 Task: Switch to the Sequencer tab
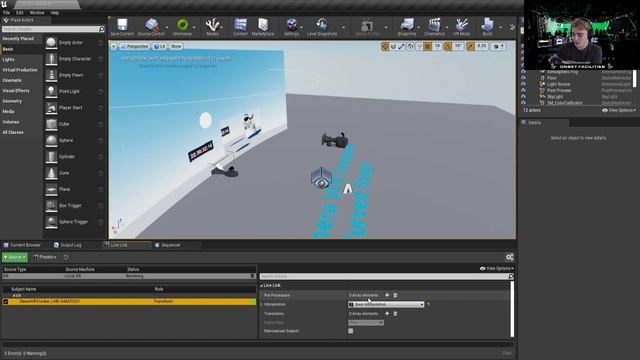[168, 245]
